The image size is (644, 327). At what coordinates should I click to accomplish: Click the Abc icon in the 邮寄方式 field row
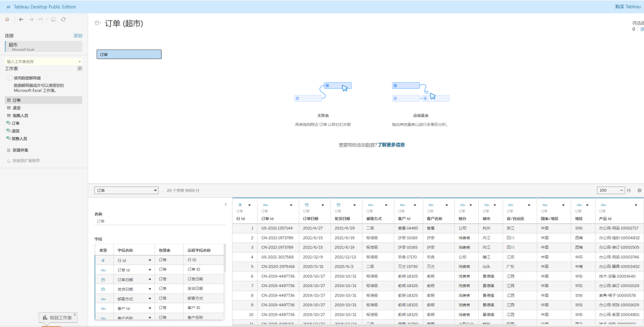click(103, 299)
